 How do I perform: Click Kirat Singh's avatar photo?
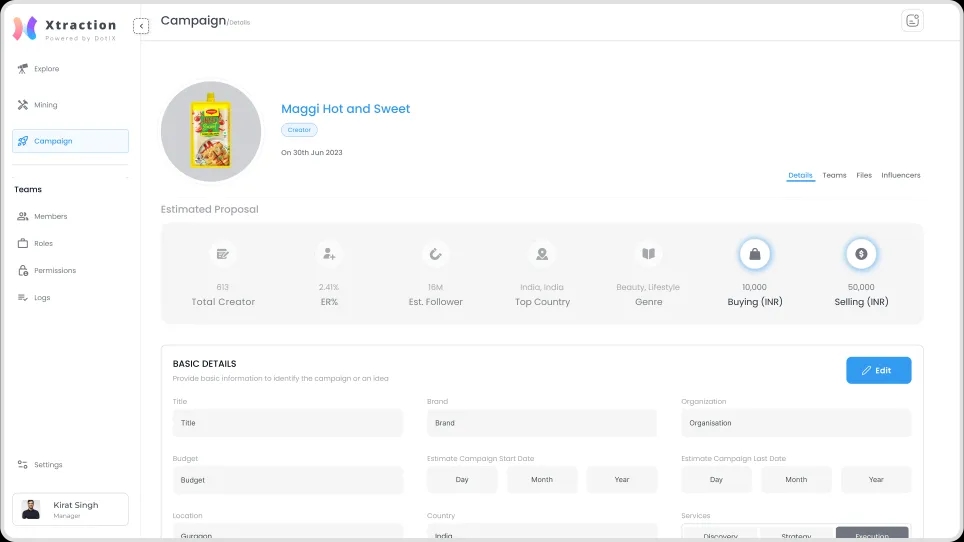(31, 509)
